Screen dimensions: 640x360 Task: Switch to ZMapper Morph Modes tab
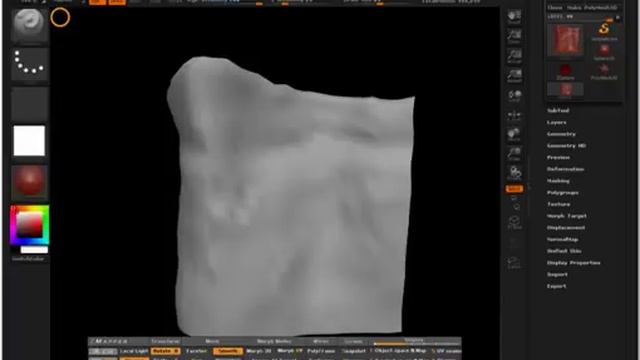274,341
